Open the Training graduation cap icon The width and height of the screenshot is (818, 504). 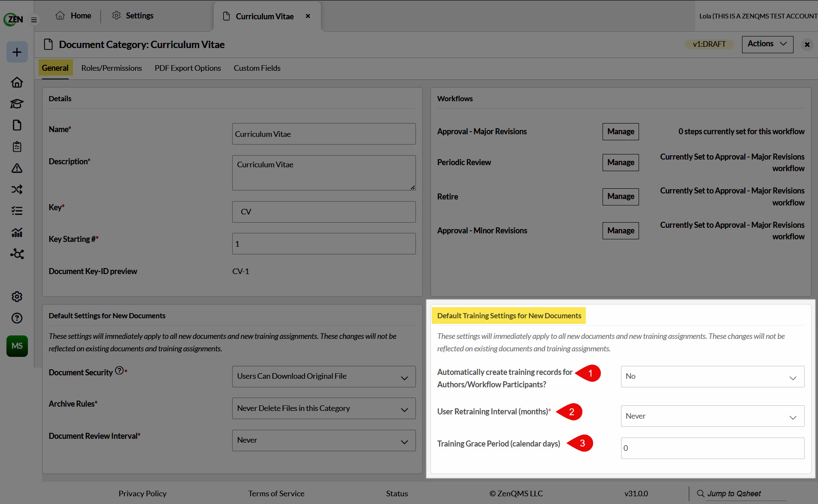(17, 103)
